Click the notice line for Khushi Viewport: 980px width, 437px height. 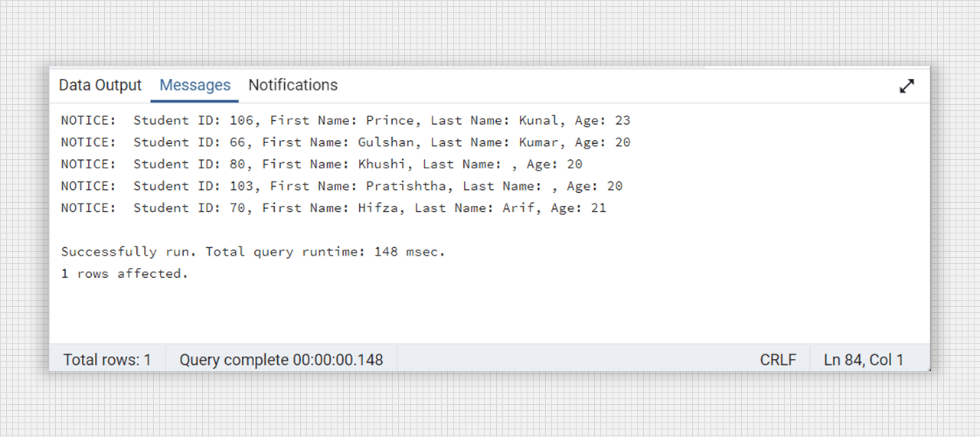click(x=322, y=164)
